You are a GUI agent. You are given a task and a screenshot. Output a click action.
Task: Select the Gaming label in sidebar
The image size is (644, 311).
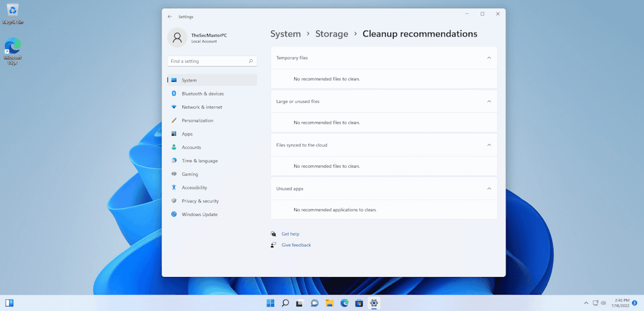(x=190, y=174)
